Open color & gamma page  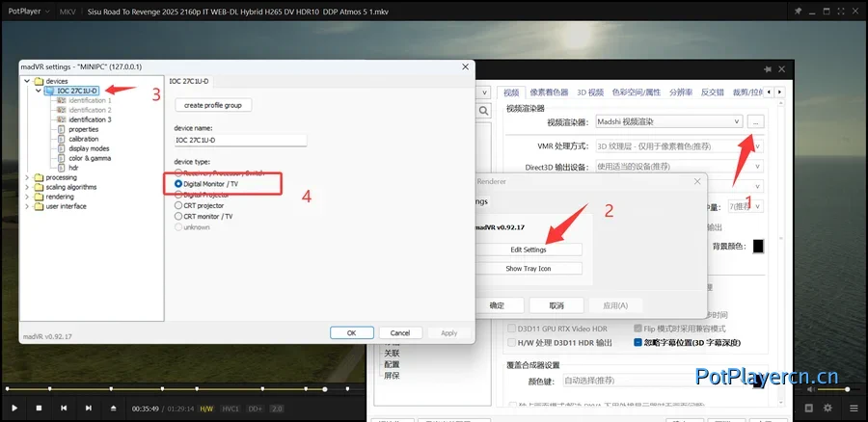click(x=89, y=158)
